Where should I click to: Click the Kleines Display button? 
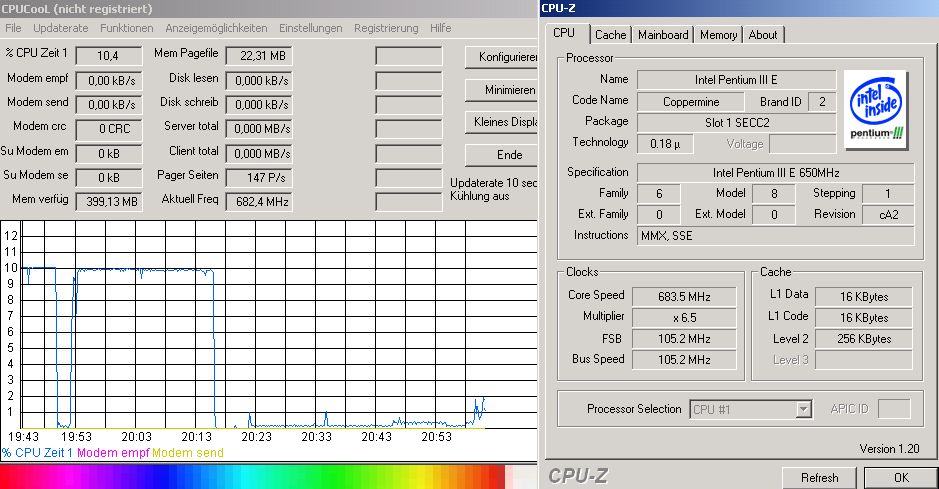coord(501,122)
